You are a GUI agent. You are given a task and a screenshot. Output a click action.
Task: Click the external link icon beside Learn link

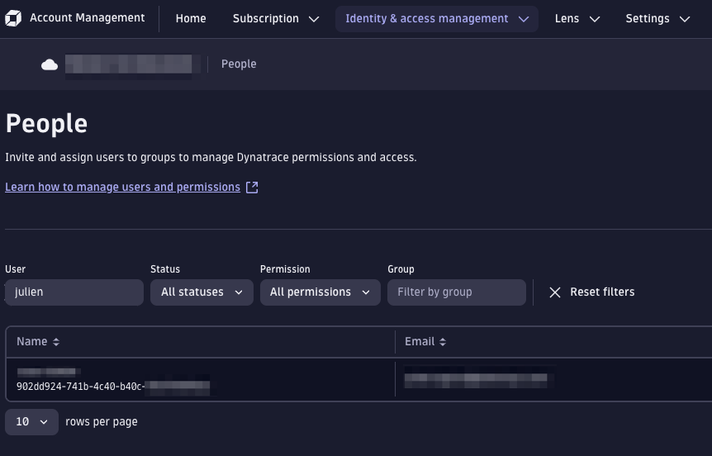tap(252, 187)
